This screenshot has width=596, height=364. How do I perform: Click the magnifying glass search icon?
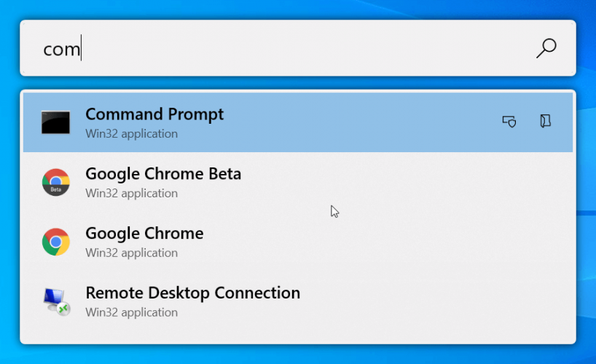coord(546,48)
